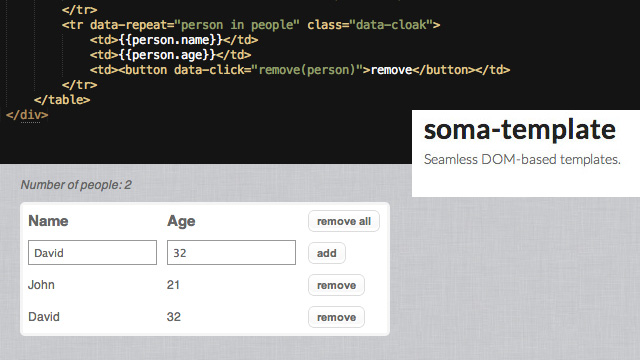Click David's name in the bottom row
This screenshot has width=640, height=360.
(x=44, y=317)
